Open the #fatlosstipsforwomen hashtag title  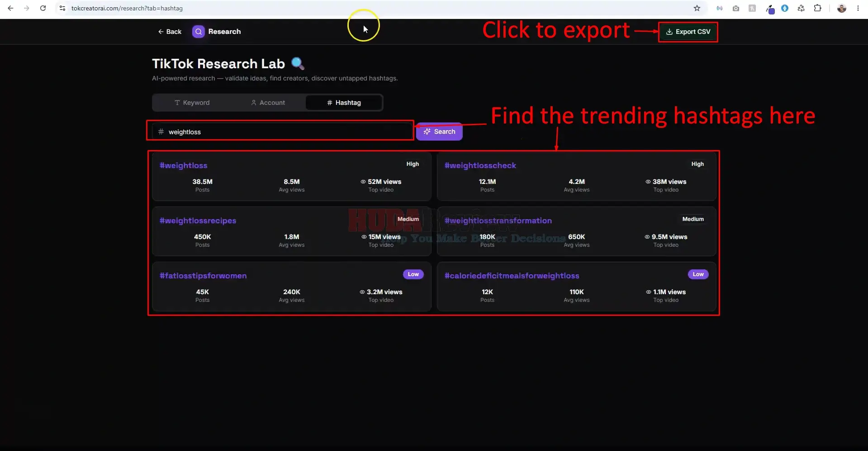tap(203, 276)
